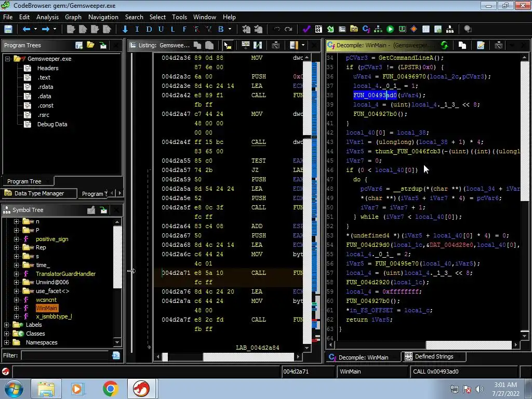The height and width of the screenshot is (399, 532).
Task: Open the back-navigation history dropdown arrow
Action: point(35,29)
